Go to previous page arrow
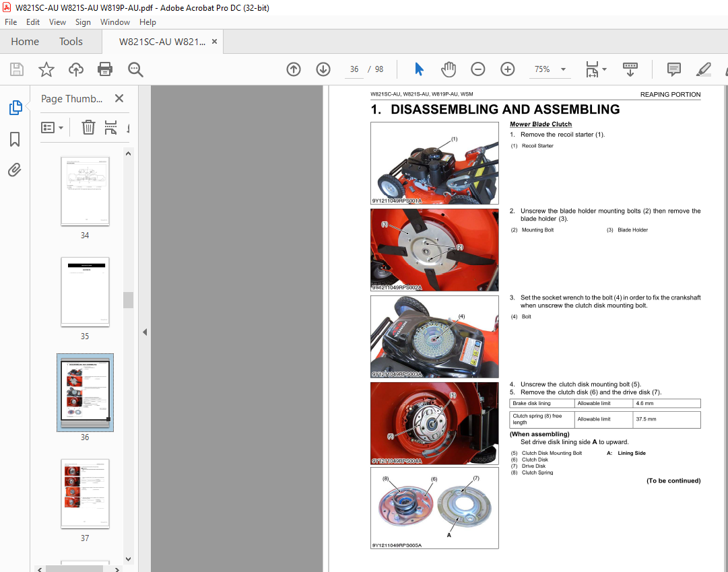 pos(294,69)
